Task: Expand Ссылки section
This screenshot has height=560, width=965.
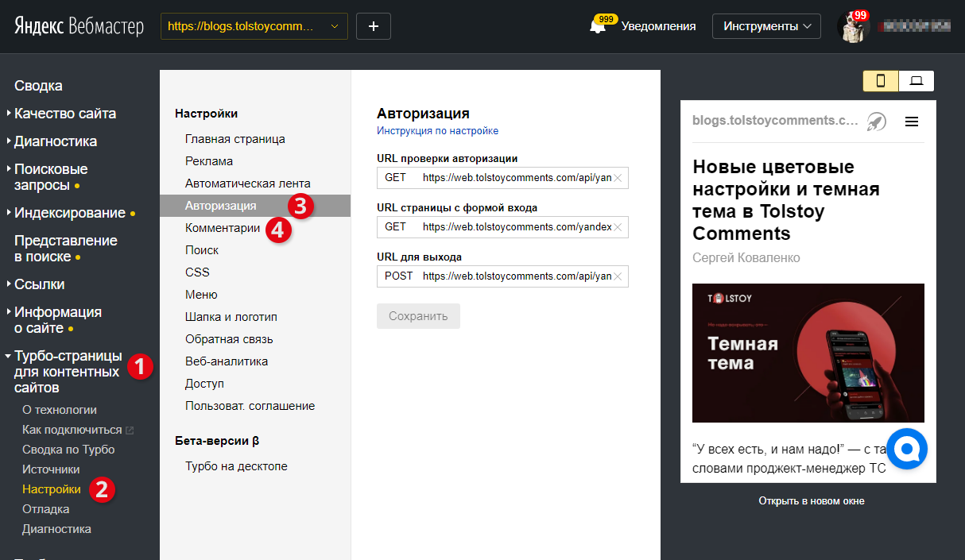Action: tap(40, 284)
